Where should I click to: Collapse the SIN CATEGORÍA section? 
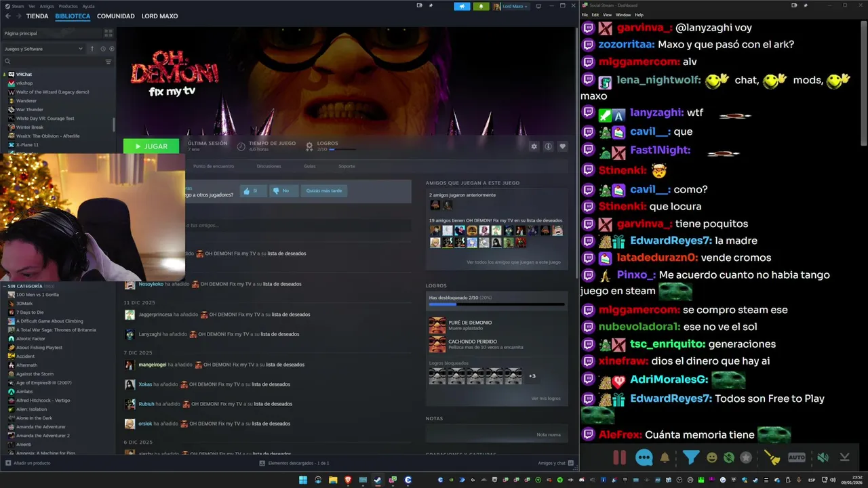point(24,286)
